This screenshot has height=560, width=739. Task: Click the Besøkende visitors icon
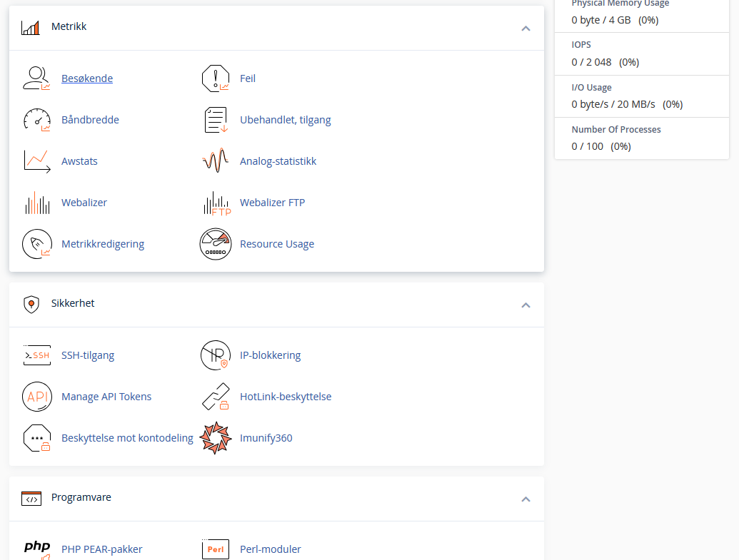click(x=36, y=78)
